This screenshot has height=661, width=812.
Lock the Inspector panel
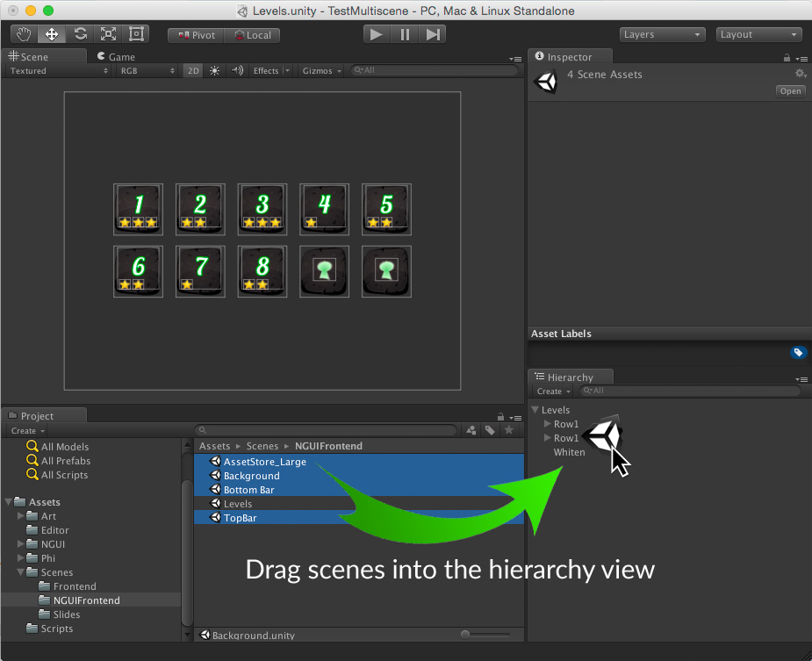[x=787, y=58]
